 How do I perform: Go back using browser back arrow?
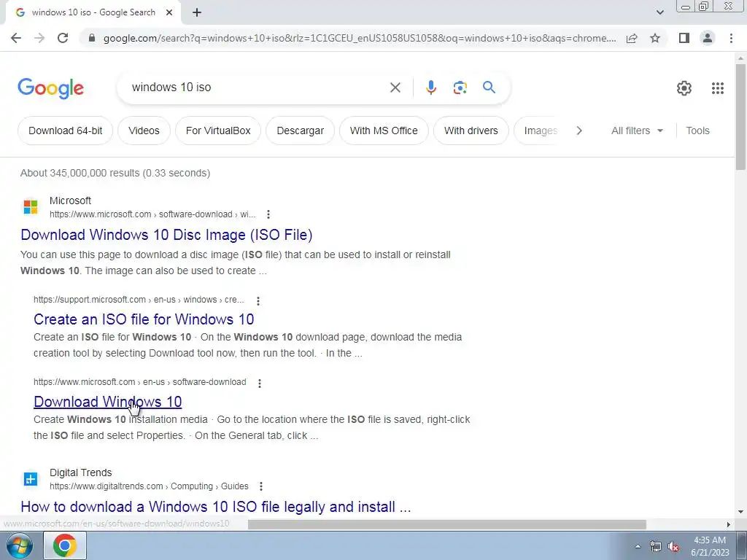click(x=16, y=38)
